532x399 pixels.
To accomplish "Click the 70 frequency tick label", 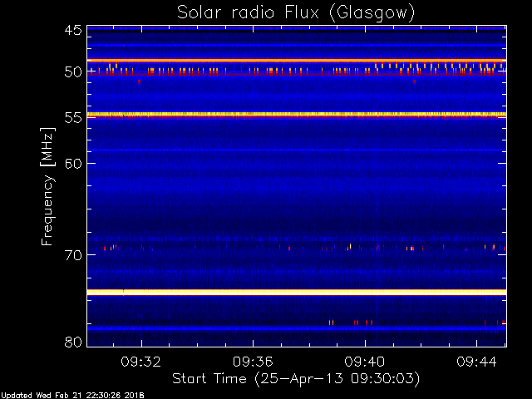I will [73, 255].
